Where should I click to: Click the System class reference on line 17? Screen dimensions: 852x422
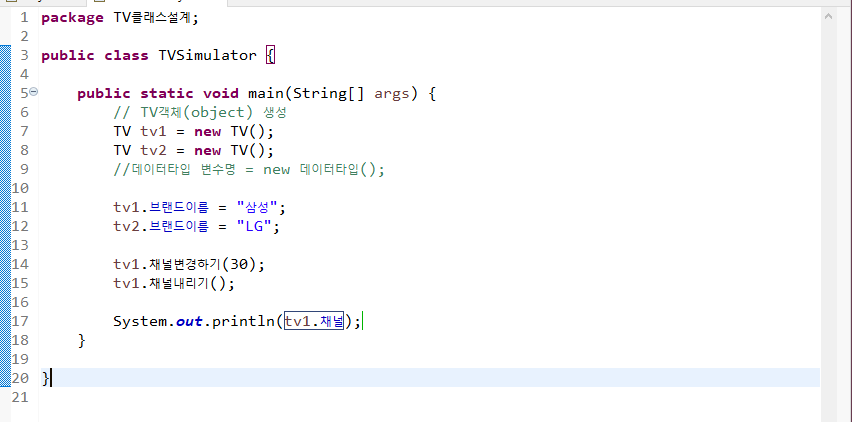140,322
